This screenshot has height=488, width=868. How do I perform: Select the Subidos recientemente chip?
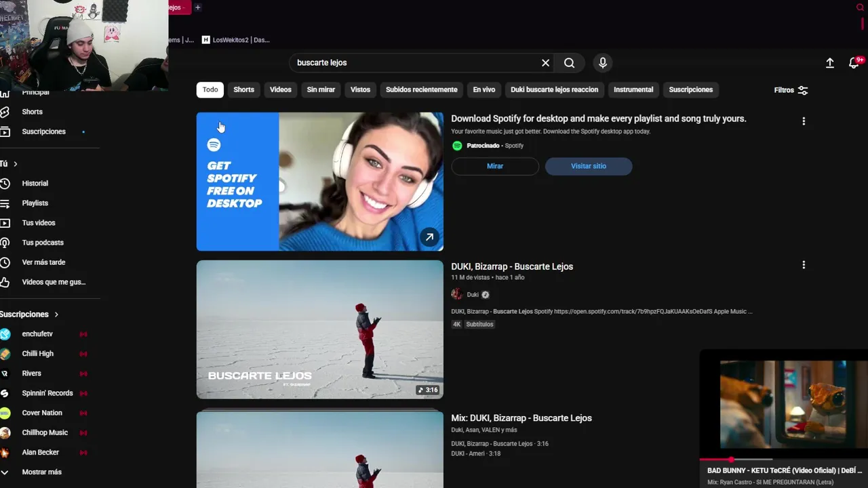(421, 89)
